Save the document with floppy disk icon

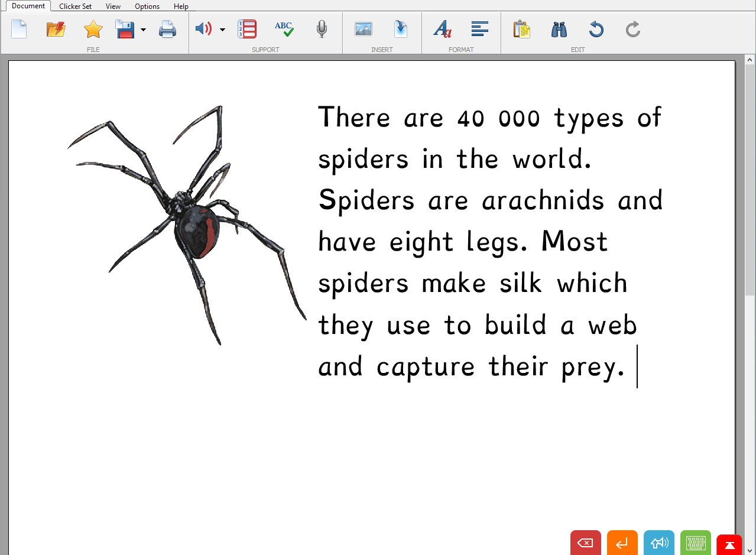click(125, 28)
